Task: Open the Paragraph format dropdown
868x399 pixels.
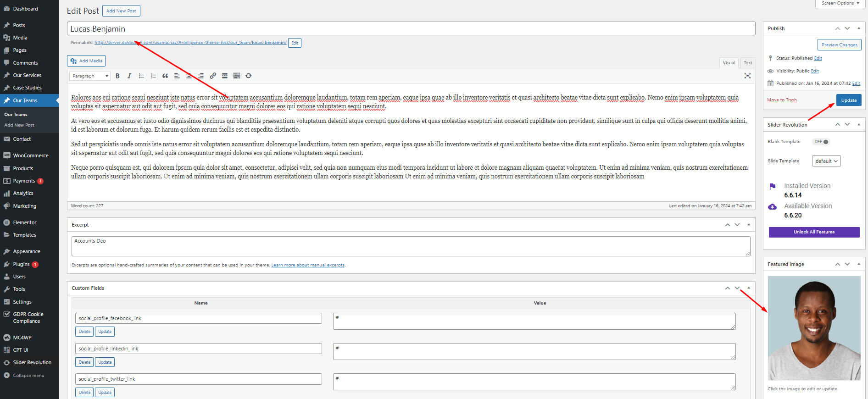Action: tap(90, 76)
